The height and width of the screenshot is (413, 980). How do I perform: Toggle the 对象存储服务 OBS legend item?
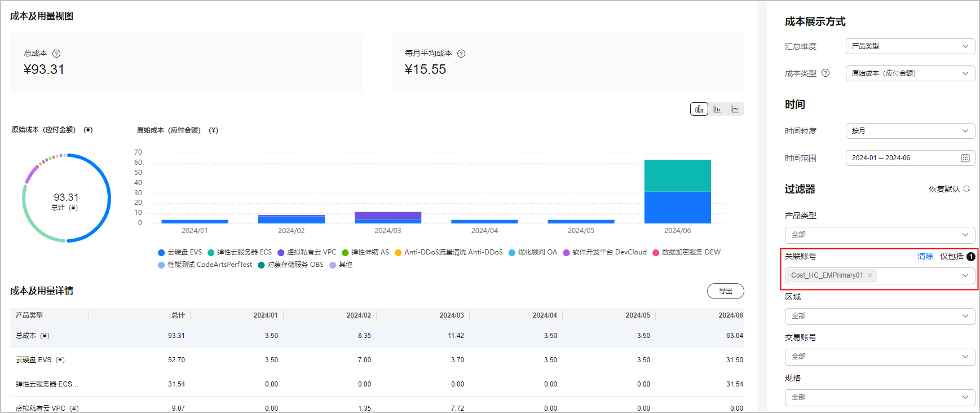(x=291, y=265)
